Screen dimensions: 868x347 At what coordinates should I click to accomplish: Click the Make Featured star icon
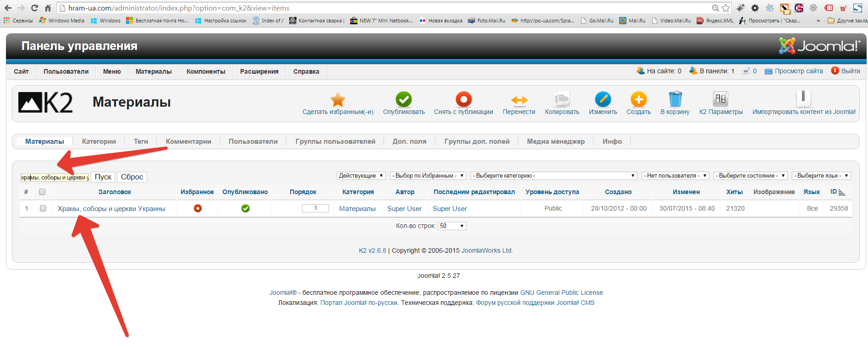coord(338,99)
